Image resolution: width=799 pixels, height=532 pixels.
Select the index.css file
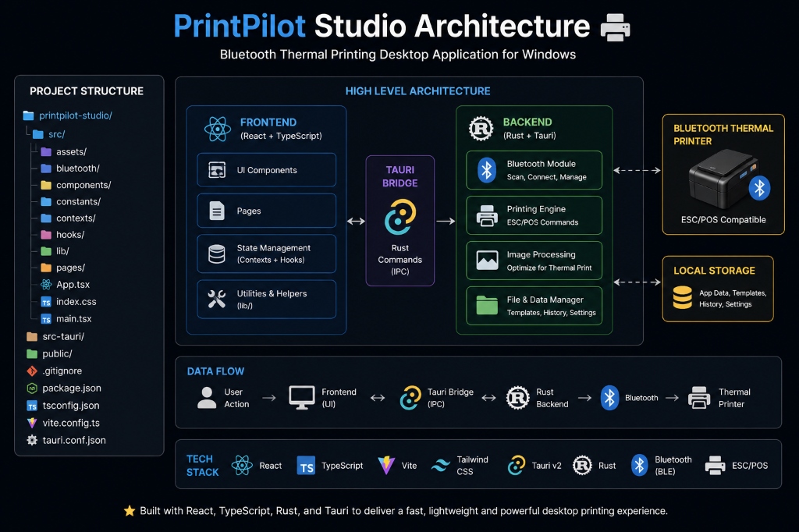tap(69, 302)
